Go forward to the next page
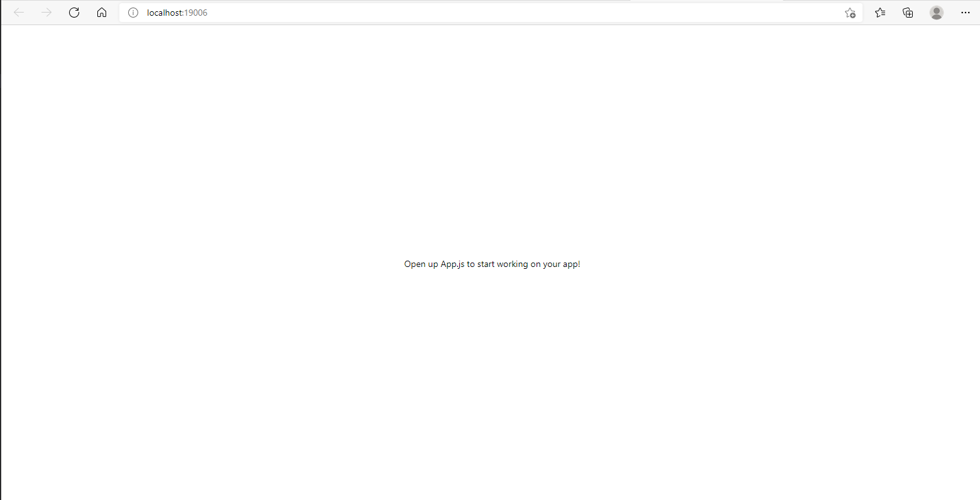Screen dimensions: 980x500 [x=46, y=13]
